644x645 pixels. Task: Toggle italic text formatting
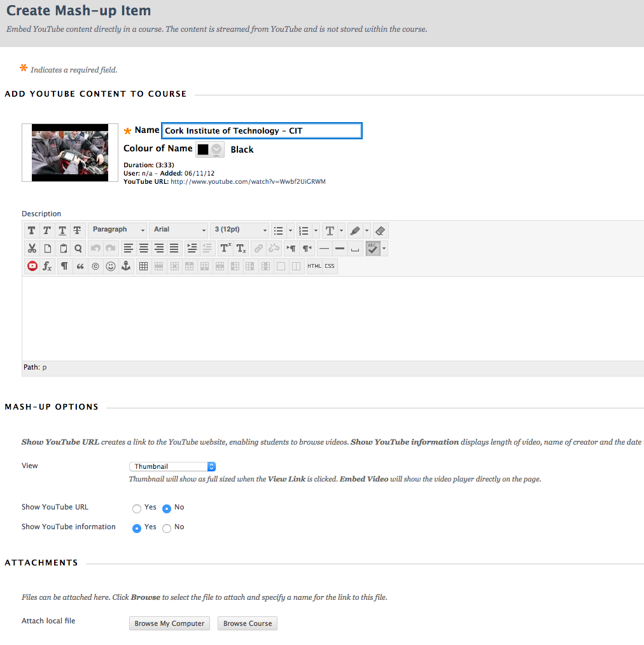[47, 231]
